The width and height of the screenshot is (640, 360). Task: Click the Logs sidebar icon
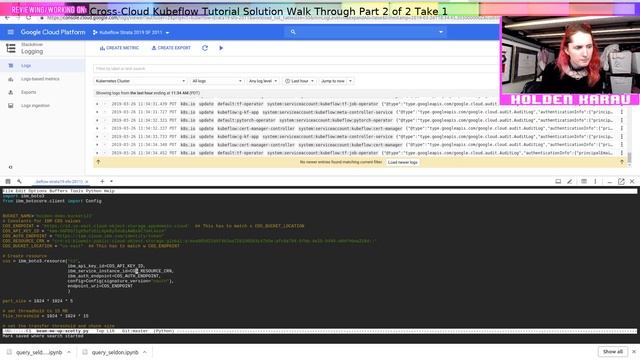11,65
